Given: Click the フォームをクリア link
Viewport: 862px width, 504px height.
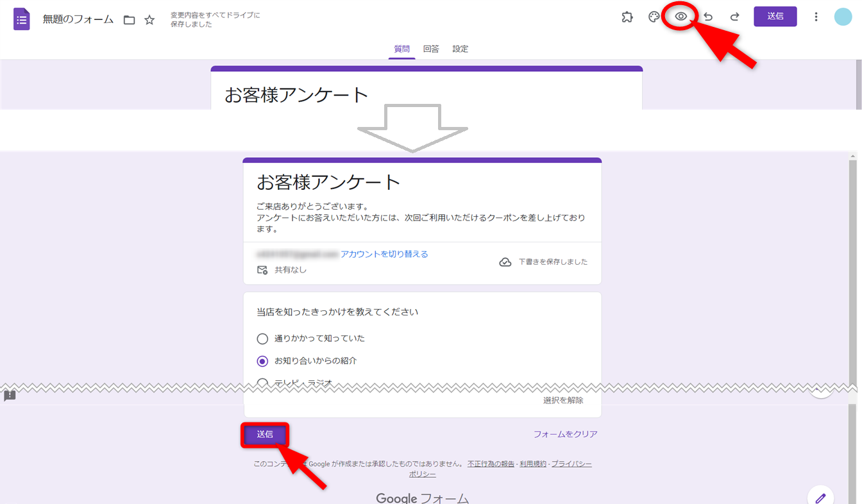Looking at the screenshot, I should 565,434.
